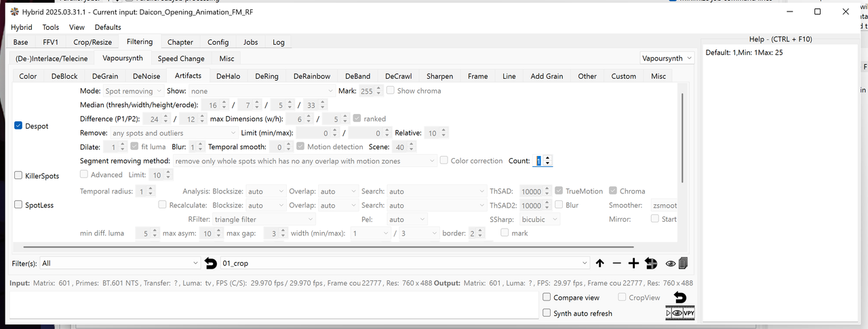Screen dimensions: 868x329
Task: Toggle the Advanced checkbox under KillerSpots
Action: click(x=85, y=175)
